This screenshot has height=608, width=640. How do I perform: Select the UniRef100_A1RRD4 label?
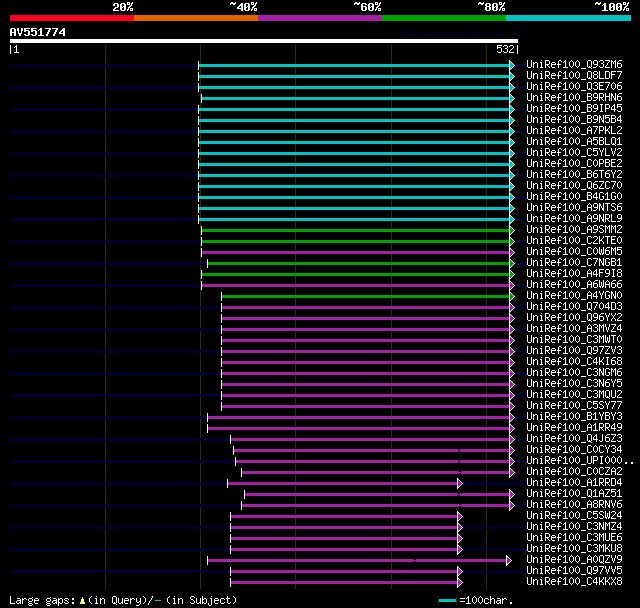pos(574,483)
